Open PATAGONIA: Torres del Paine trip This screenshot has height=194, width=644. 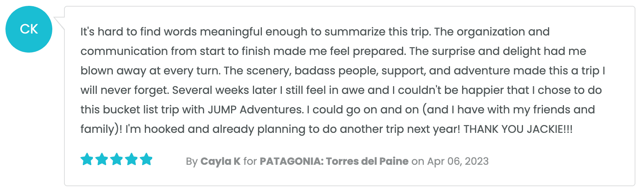334,161
